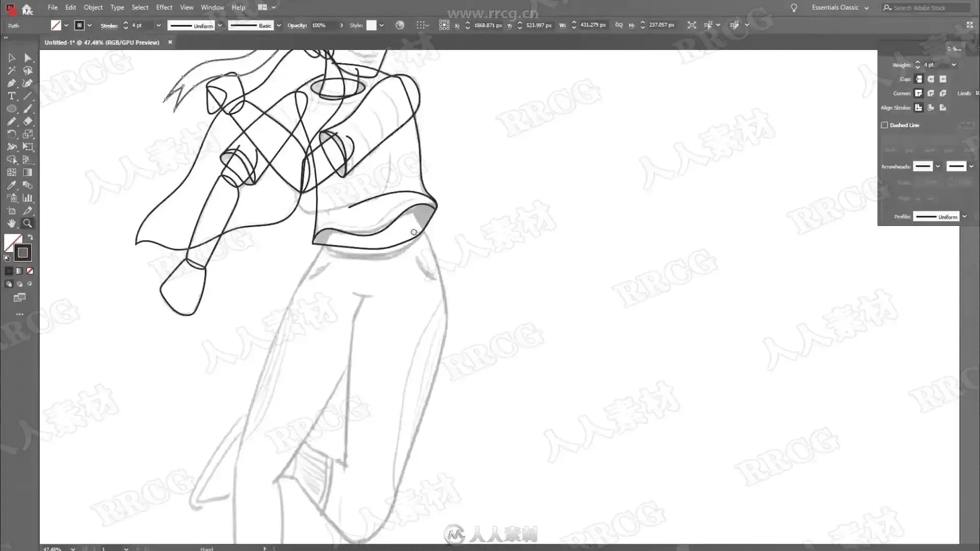Set Align Stroke to Inside
980x551 pixels.
point(930,108)
